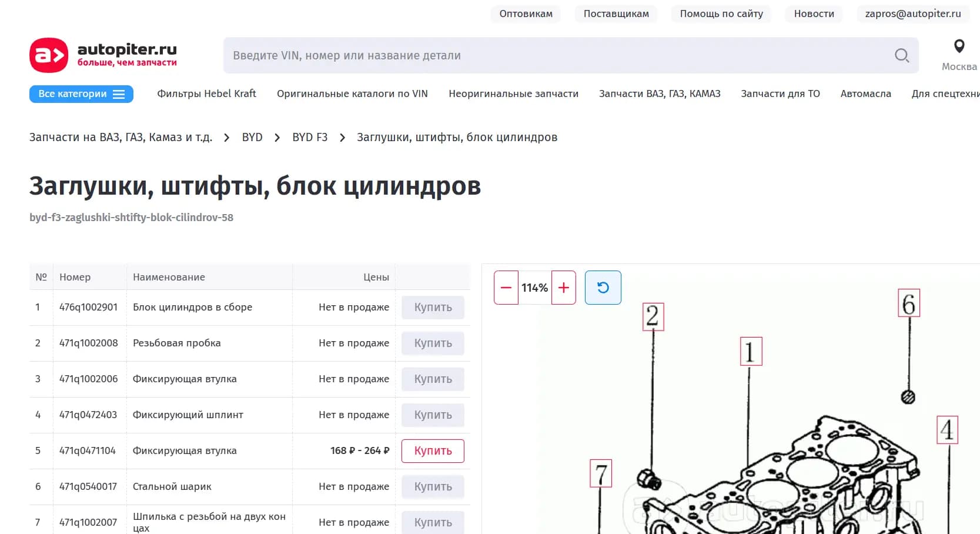Click the Цены column header
The height and width of the screenshot is (534, 980).
coord(376,277)
